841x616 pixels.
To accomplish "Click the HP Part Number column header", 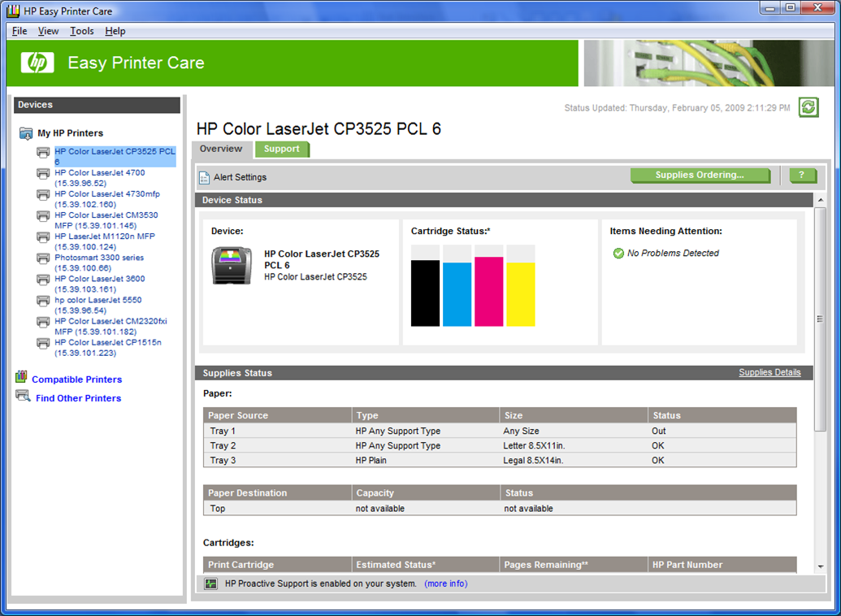I will [722, 565].
